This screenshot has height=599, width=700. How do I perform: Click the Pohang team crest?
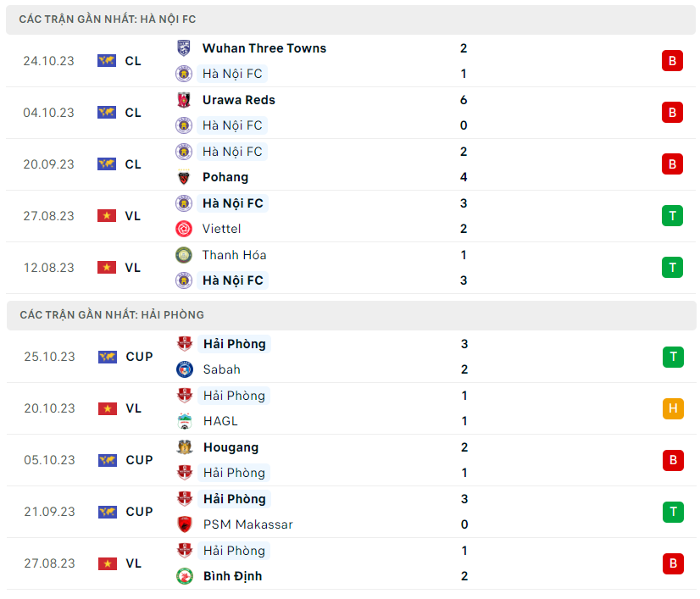click(x=184, y=177)
